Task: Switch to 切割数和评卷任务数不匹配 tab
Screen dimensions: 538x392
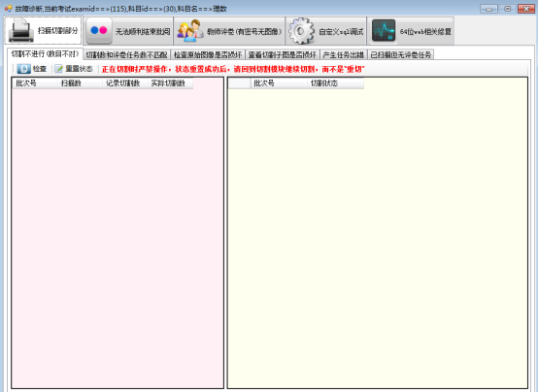Action: [126, 55]
